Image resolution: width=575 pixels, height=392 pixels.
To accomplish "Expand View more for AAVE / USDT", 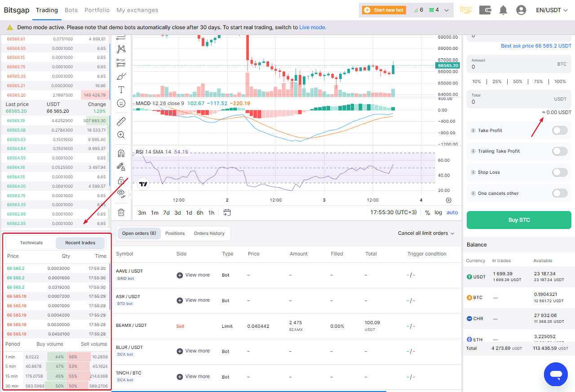I will (x=193, y=275).
